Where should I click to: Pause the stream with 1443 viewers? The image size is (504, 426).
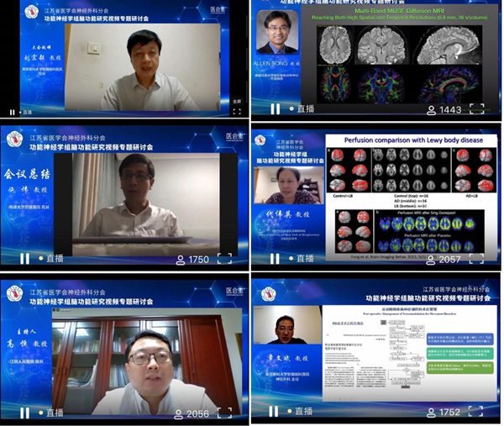(x=275, y=108)
